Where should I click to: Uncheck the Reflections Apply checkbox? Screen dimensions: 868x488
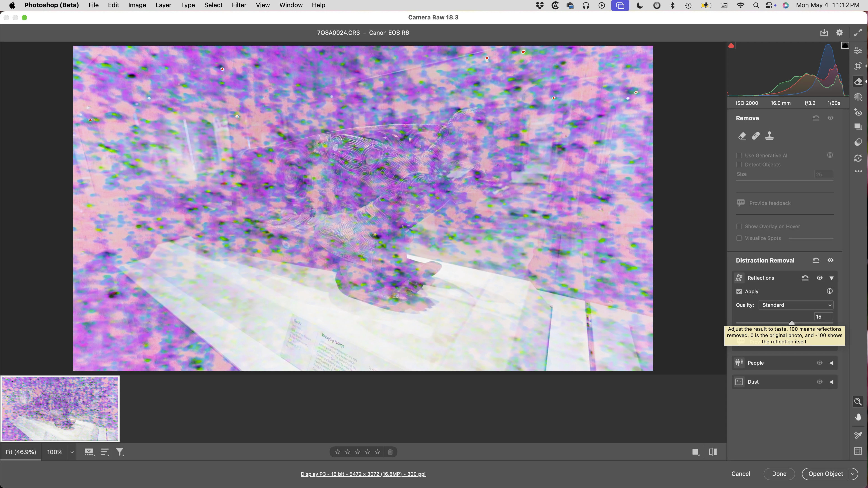pos(739,291)
